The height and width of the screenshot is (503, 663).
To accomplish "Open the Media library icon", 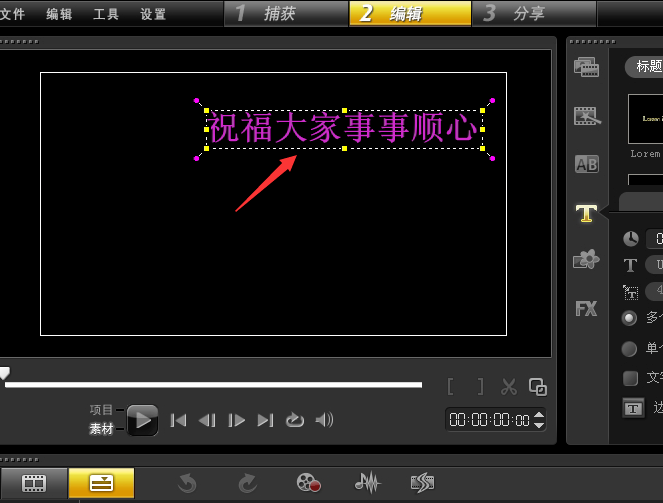I will coord(586,67).
